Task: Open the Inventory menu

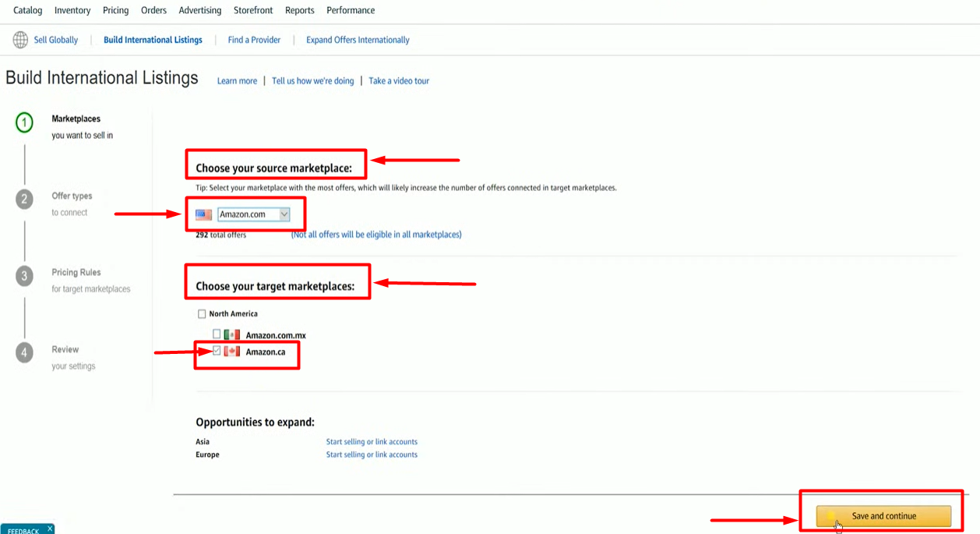Action: (72, 10)
